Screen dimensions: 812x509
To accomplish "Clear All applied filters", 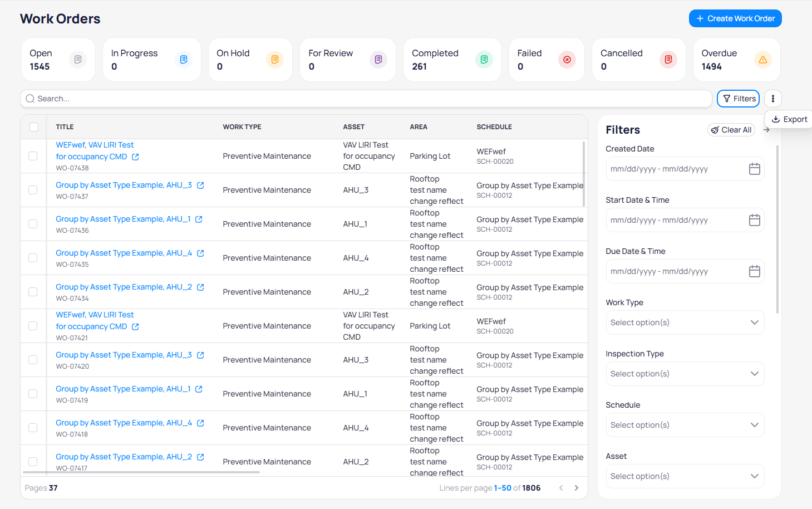I will pos(731,130).
